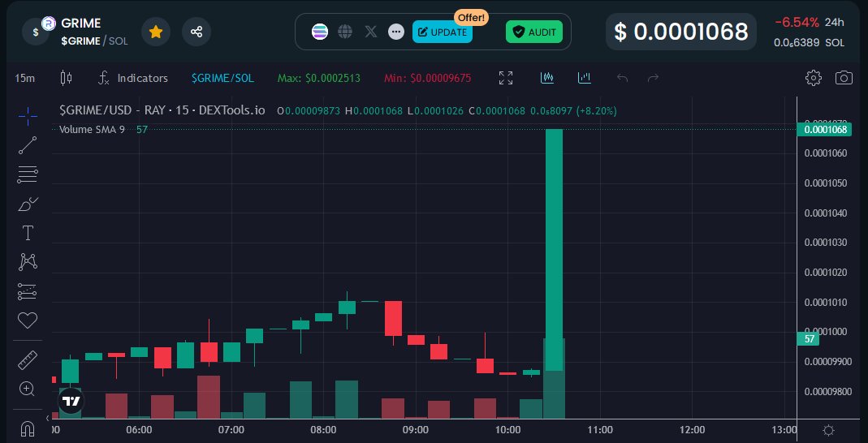Screen dimensions: 868x443
Task: Show more links with three-dots icon
Action: click(396, 32)
